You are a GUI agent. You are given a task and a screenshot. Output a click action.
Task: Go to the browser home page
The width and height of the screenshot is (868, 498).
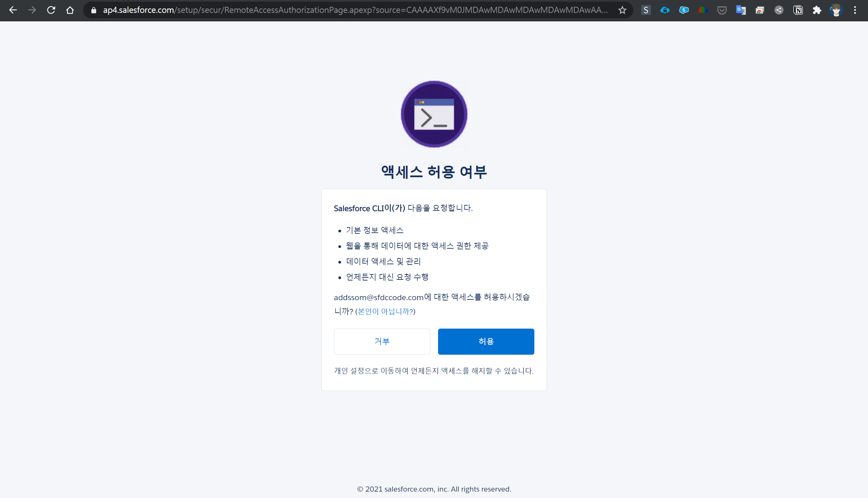click(x=70, y=10)
